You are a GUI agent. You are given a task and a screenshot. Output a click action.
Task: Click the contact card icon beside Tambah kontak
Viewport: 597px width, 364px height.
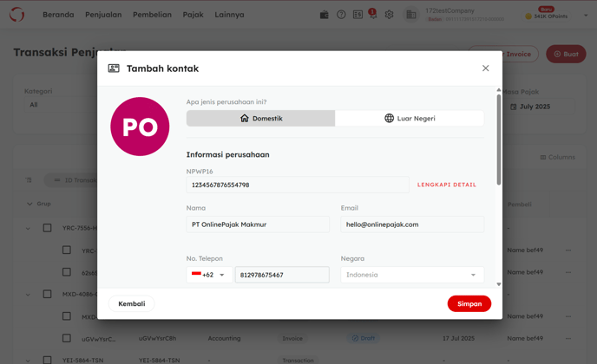click(114, 68)
